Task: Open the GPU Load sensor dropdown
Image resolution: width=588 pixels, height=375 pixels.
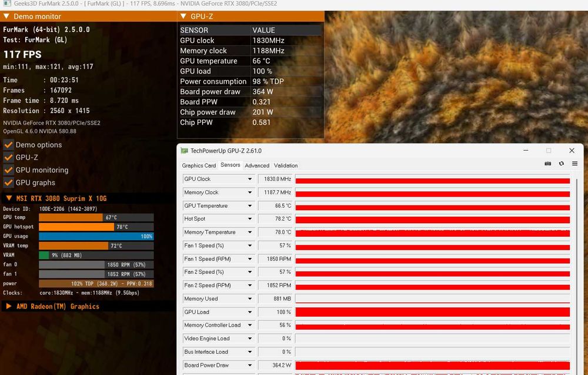Action: (250, 312)
